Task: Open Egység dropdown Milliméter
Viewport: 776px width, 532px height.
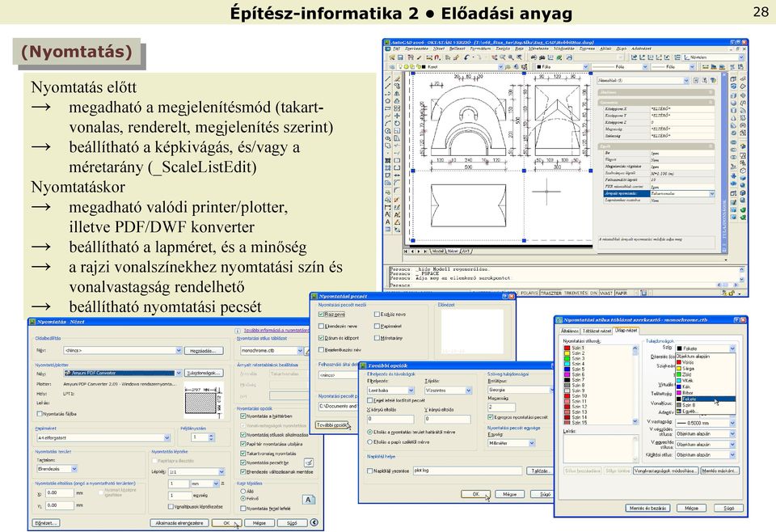Action: 532,443
